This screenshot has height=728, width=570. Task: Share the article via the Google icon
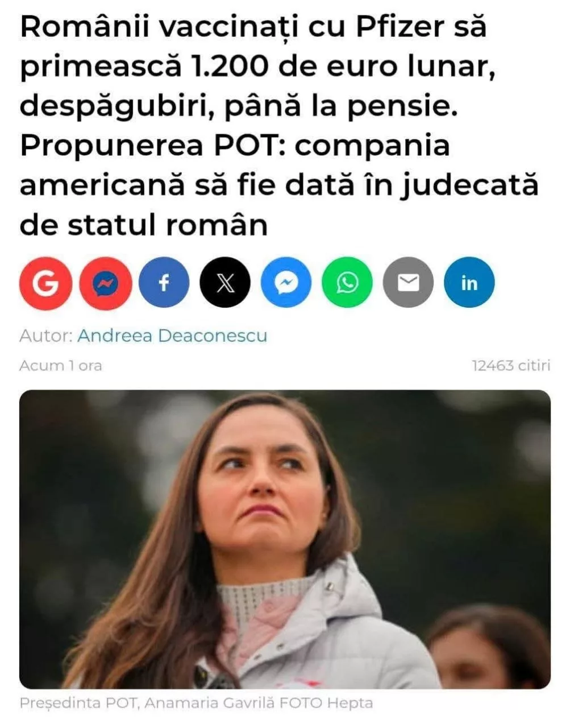pyautogui.click(x=45, y=283)
